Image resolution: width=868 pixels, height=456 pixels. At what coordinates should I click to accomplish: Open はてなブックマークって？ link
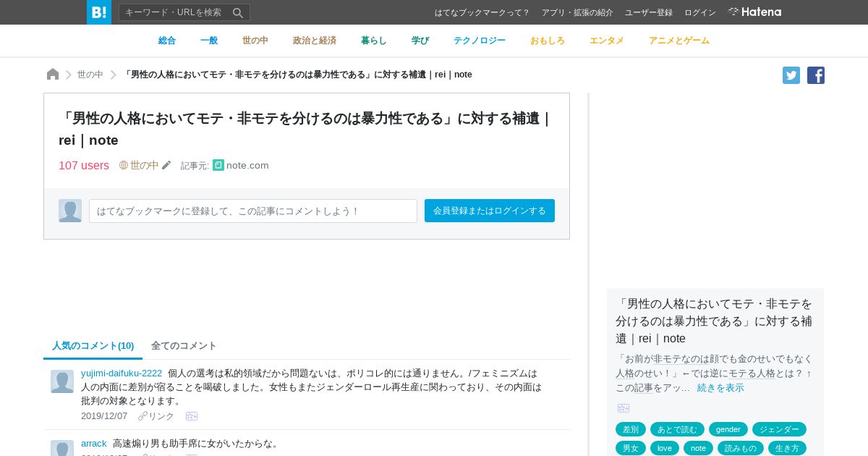click(x=482, y=12)
